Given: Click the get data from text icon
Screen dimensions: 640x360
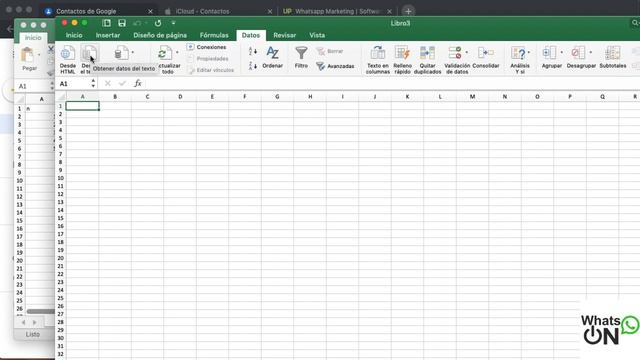Looking at the screenshot, I should (x=89, y=53).
